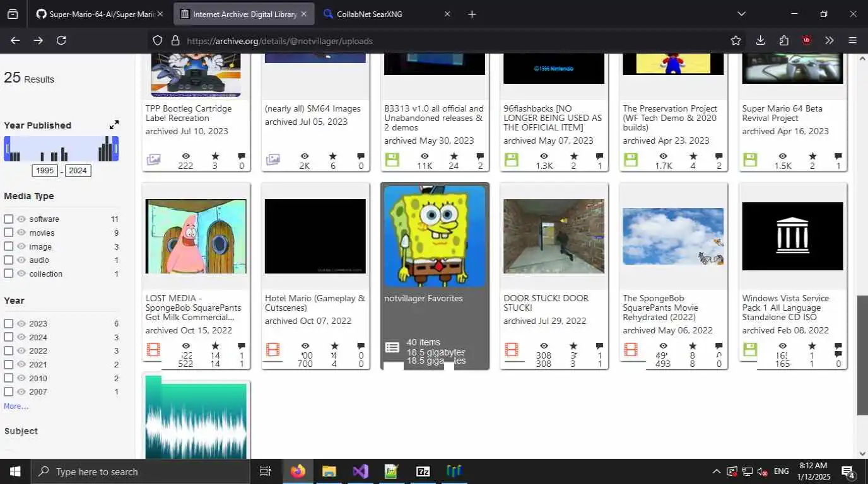
Task: Open the Patrick Star LOST MEDIA thumbnail
Action: pos(196,236)
